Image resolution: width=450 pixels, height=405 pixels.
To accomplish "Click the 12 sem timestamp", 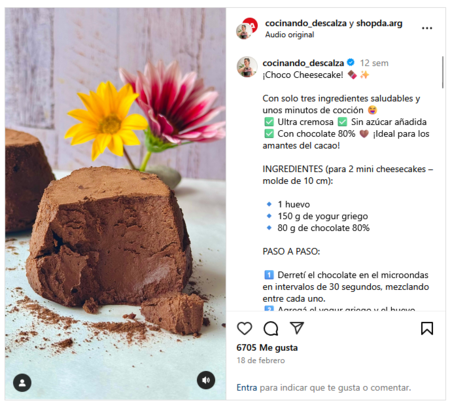I will pos(374,63).
